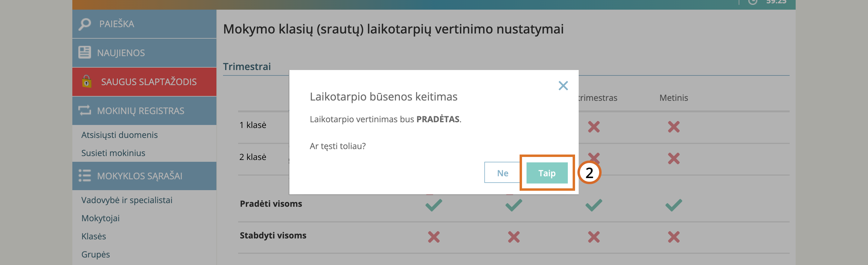Screen dimensions: 868x265
Task: Click the session timer clock icon
Action: (x=753, y=2)
